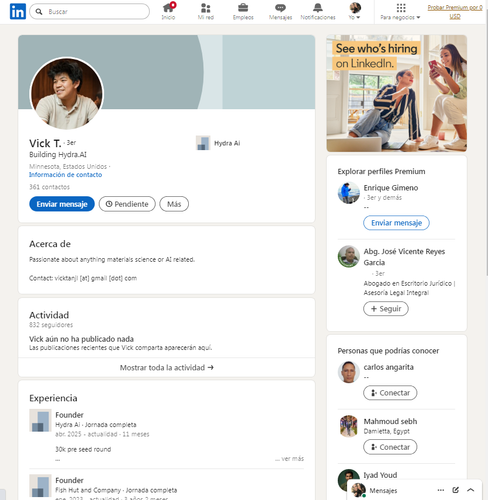Click Fish Hut and Company logo
Screen dimensions: 488x500
(40, 486)
